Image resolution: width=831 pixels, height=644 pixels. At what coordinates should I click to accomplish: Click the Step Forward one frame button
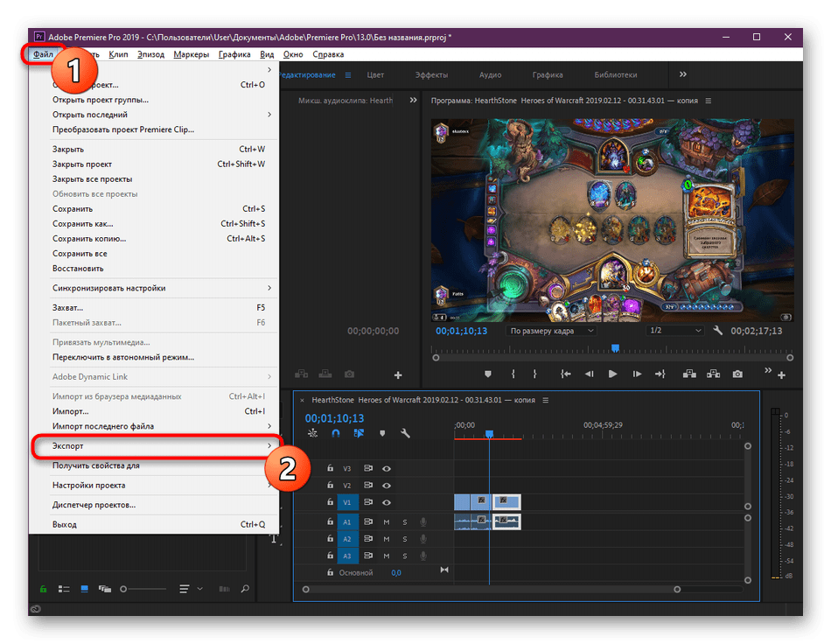(x=636, y=374)
